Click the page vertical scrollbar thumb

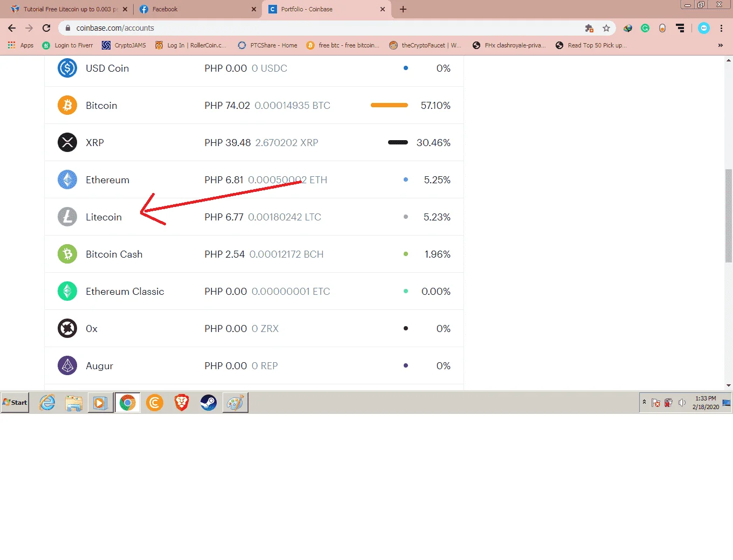coord(729,216)
